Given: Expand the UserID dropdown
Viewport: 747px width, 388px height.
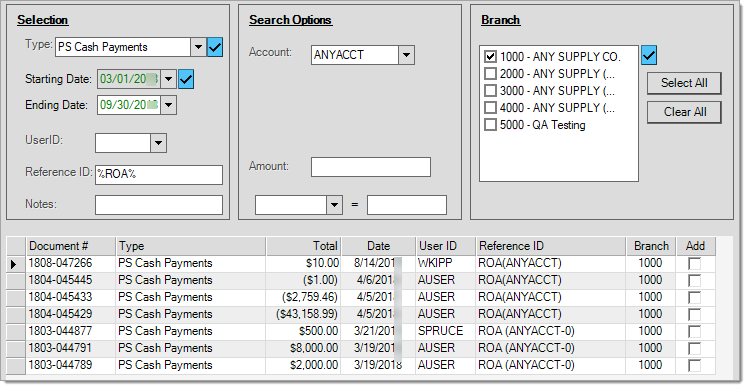Looking at the screenshot, I should click(x=158, y=143).
